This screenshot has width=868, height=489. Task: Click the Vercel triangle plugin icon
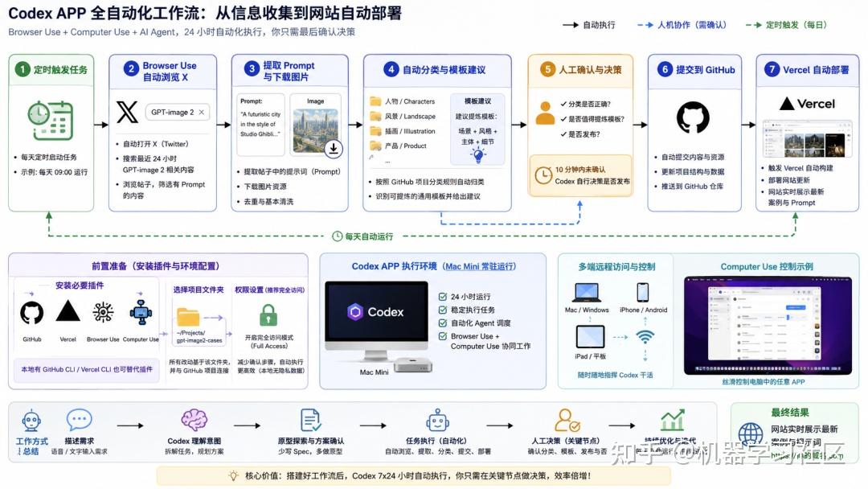coord(68,310)
